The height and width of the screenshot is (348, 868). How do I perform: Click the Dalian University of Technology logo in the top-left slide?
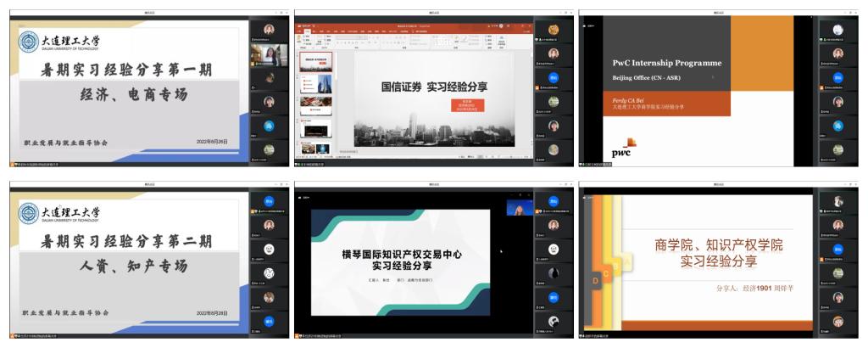29,42
